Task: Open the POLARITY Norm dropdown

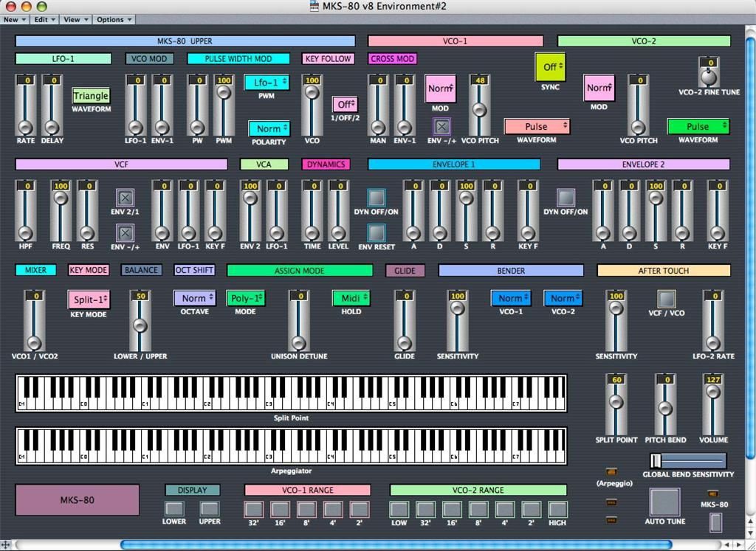Action: coord(269,128)
